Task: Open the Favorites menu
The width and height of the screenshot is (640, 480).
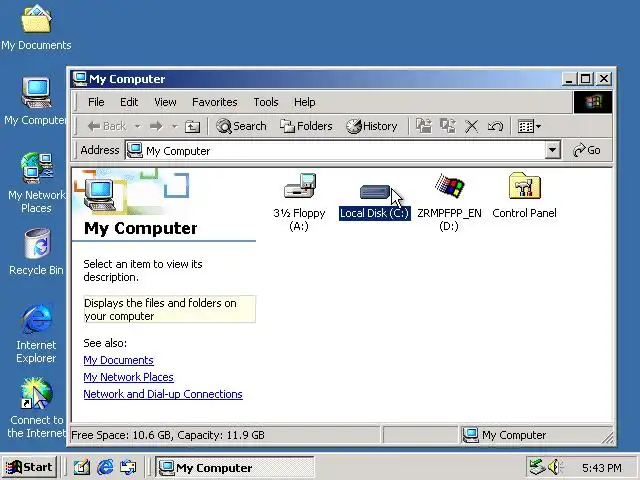Action: tap(215, 102)
